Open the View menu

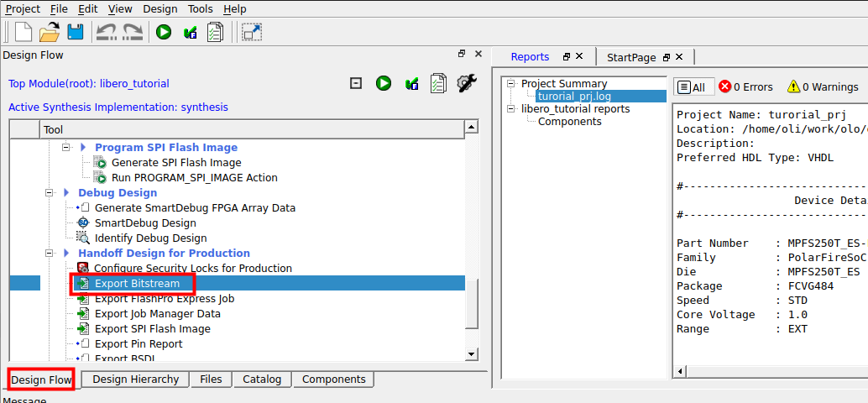[120, 9]
